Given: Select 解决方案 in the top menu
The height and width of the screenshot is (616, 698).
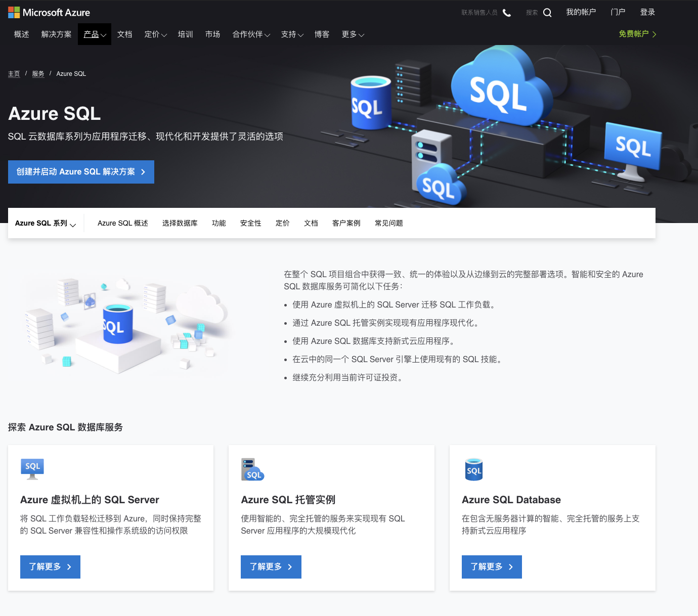Looking at the screenshot, I should (56, 34).
